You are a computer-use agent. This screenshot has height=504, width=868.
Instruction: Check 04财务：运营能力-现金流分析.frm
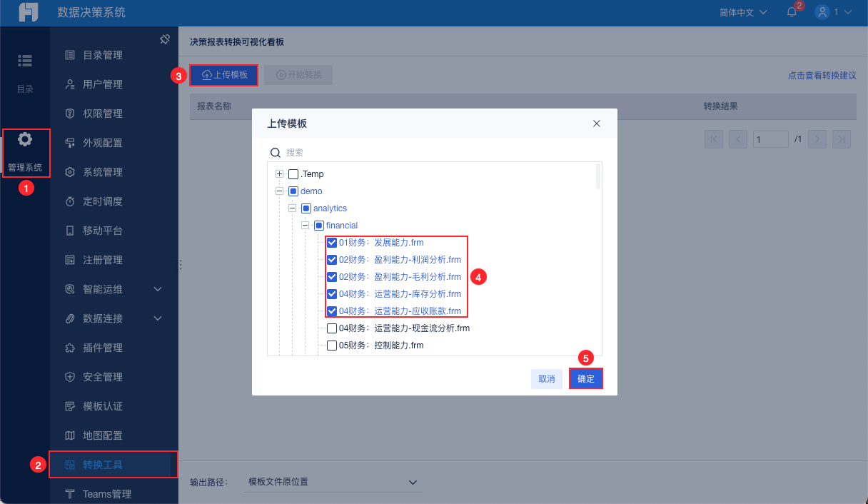pyautogui.click(x=331, y=328)
